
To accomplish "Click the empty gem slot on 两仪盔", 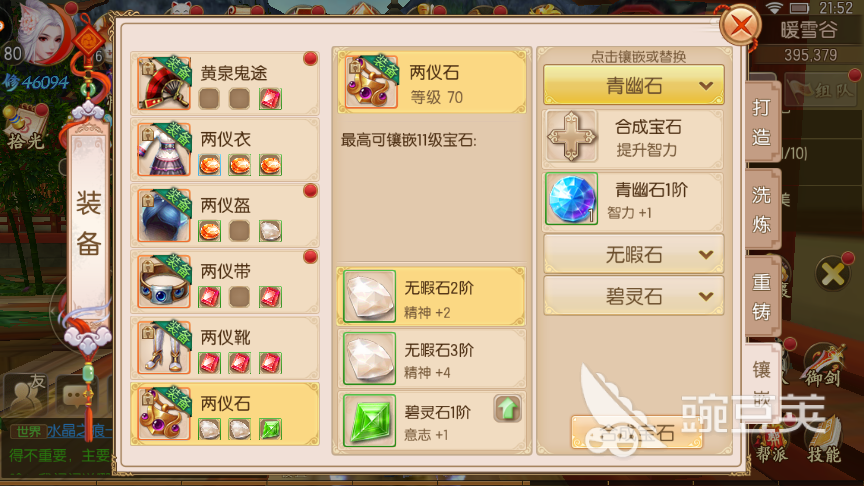I will coord(239,231).
